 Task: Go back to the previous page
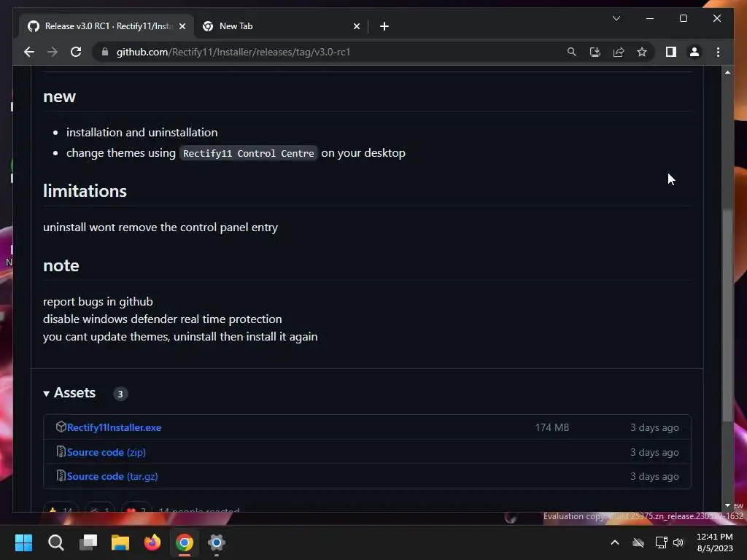[29, 52]
